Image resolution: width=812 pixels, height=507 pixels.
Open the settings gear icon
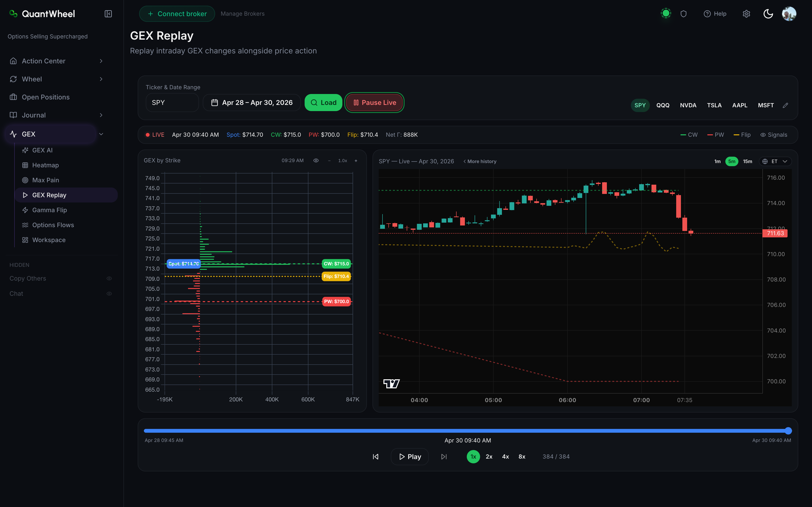click(746, 14)
